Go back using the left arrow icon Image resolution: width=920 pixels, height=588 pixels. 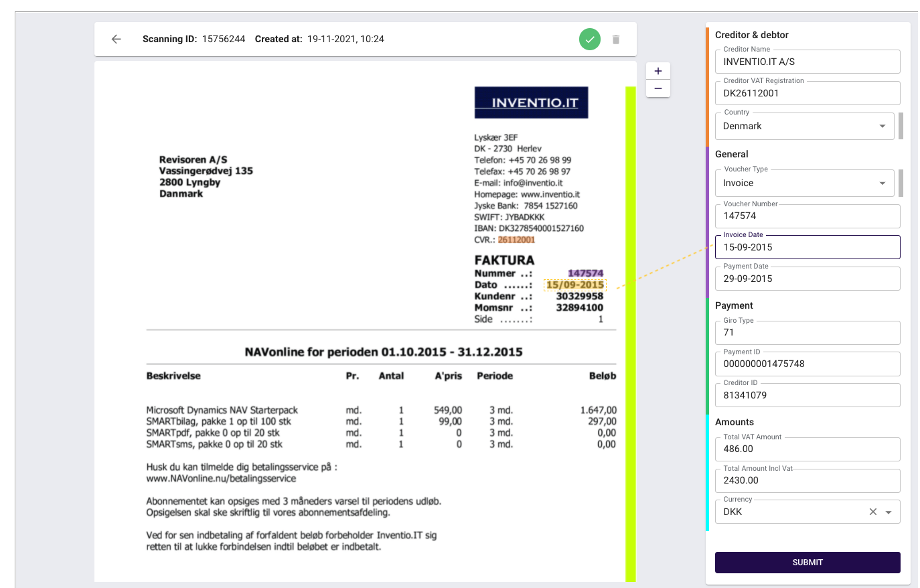click(117, 39)
